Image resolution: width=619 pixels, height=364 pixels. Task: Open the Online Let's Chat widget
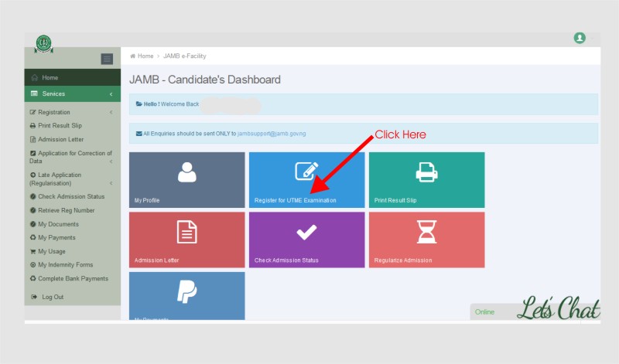point(535,311)
